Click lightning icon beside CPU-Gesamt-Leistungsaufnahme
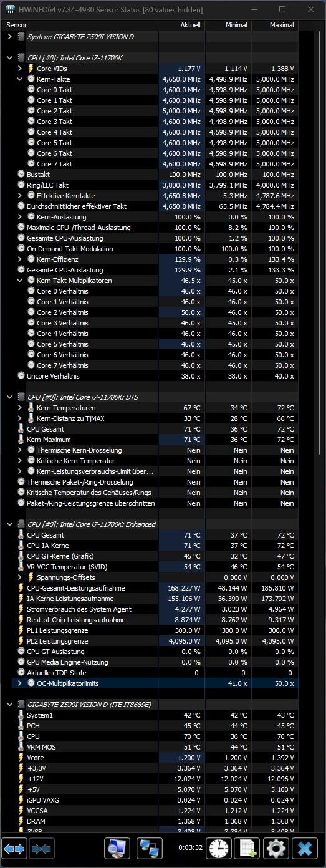Image resolution: width=326 pixels, height=868 pixels. coord(21,588)
